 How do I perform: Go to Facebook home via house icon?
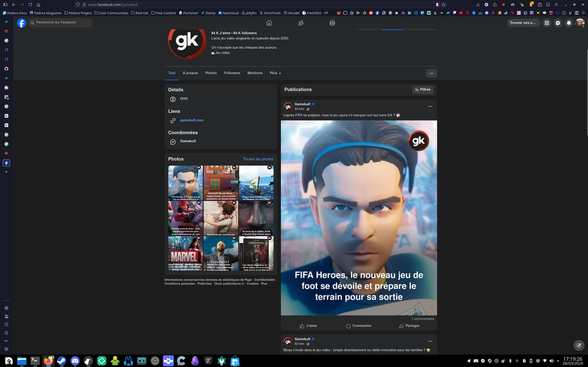coord(269,23)
